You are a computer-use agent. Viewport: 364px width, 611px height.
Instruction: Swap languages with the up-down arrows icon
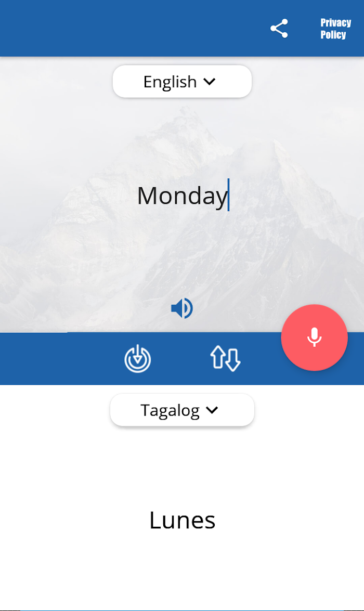[x=225, y=358]
